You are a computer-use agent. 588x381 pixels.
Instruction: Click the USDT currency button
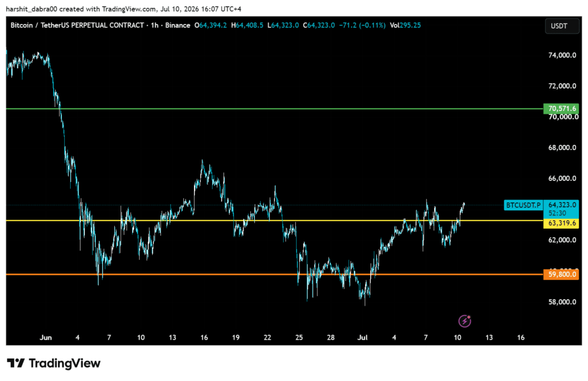[562, 26]
